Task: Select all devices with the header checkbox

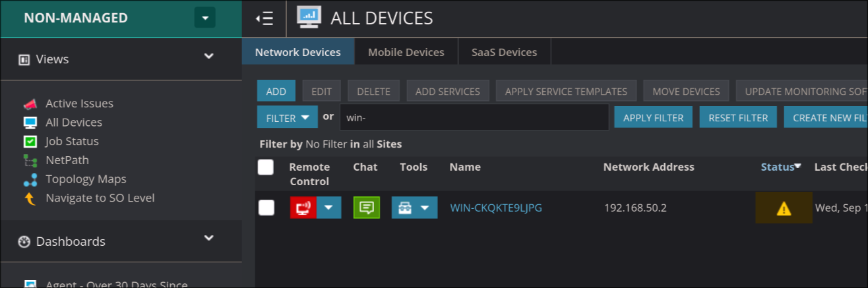Action: (266, 167)
